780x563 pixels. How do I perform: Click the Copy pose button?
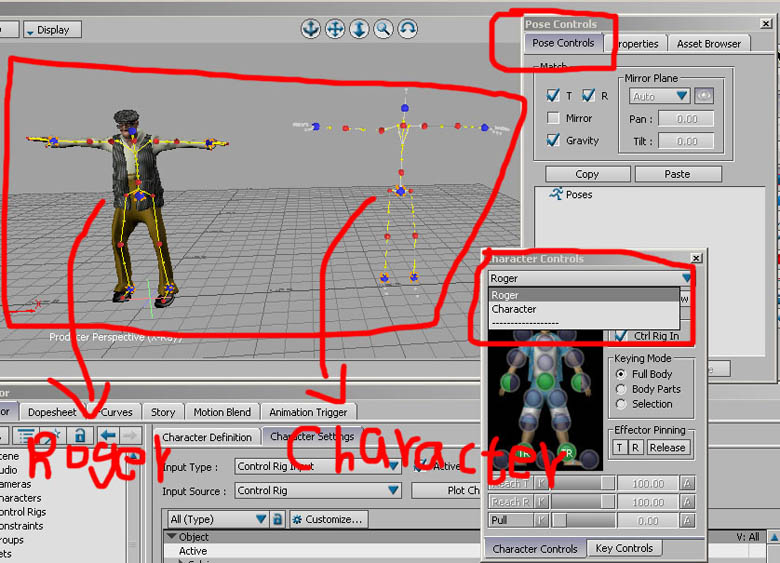click(587, 174)
